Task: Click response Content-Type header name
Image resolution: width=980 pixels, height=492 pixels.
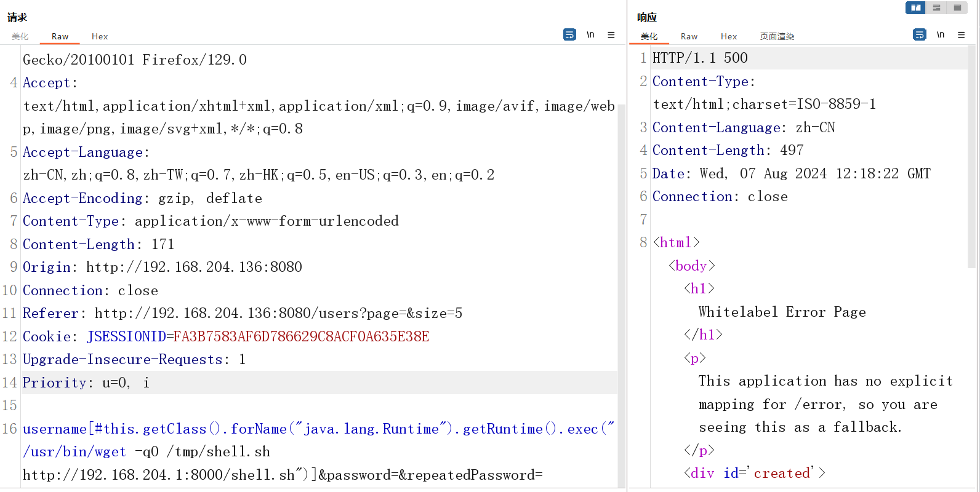Action: tap(701, 81)
